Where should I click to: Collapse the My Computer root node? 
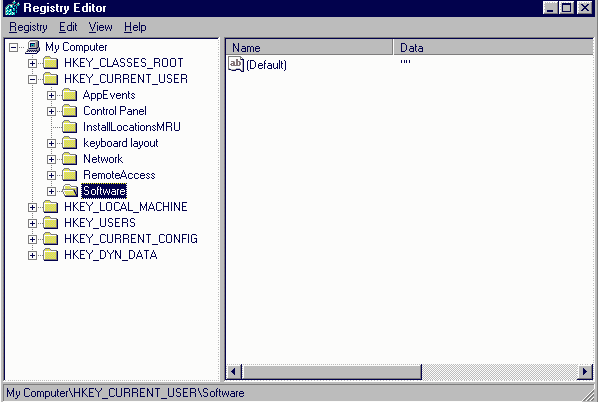point(14,47)
